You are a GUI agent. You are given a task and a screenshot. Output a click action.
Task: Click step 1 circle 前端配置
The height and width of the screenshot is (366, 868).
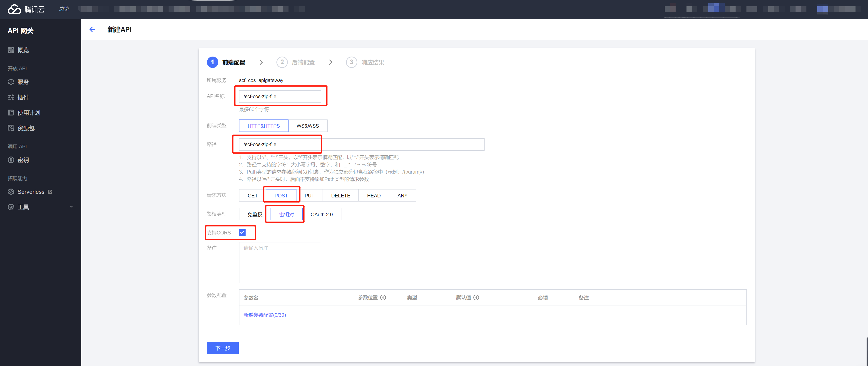[x=212, y=62]
